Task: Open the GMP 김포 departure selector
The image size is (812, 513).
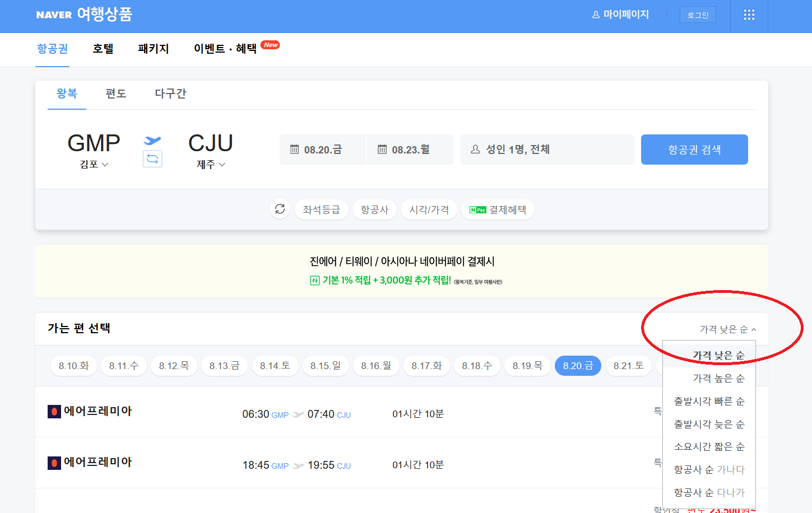Action: pos(94,151)
